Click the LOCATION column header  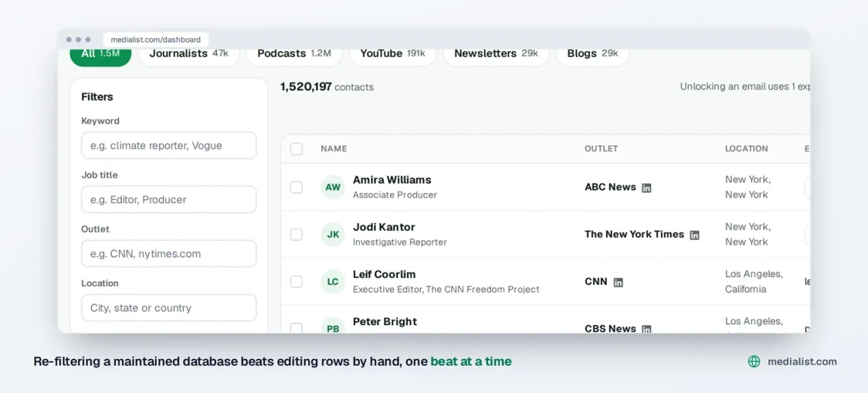[x=746, y=149]
